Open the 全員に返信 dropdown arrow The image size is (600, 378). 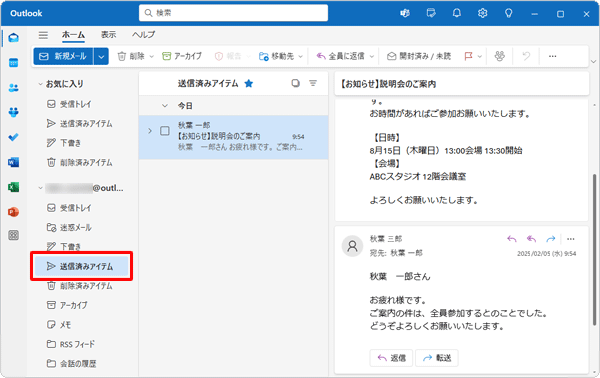point(372,57)
